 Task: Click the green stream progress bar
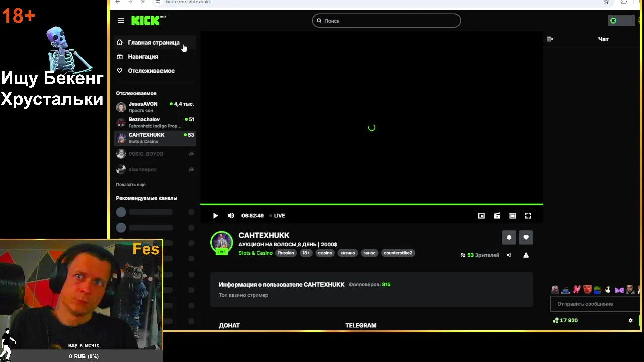click(x=371, y=204)
